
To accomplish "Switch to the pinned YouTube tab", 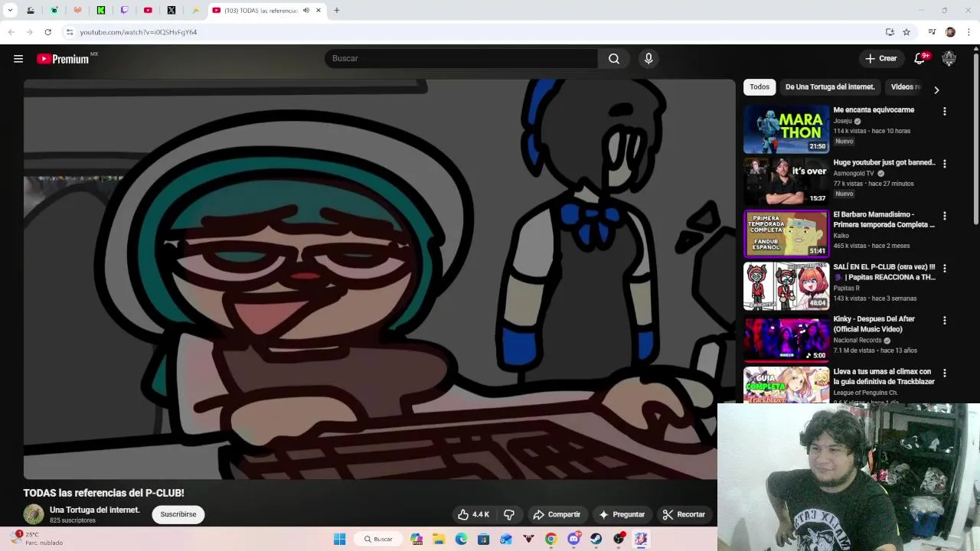I will coord(148,11).
